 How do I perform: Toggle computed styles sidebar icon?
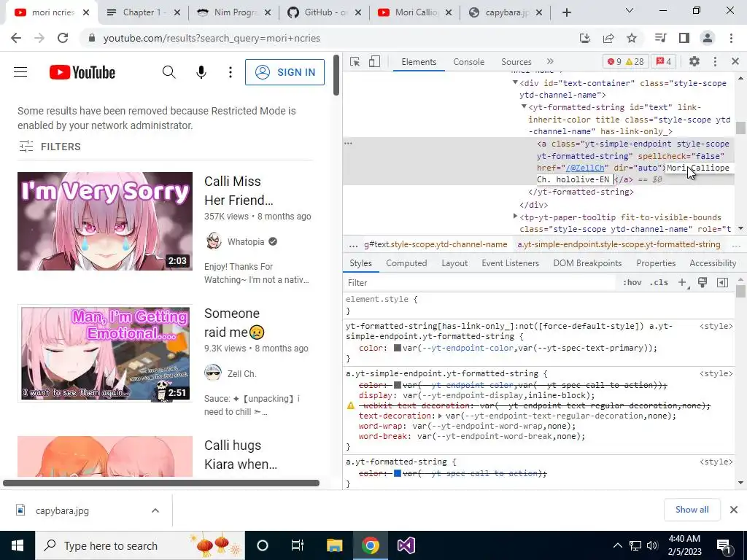tap(722, 282)
